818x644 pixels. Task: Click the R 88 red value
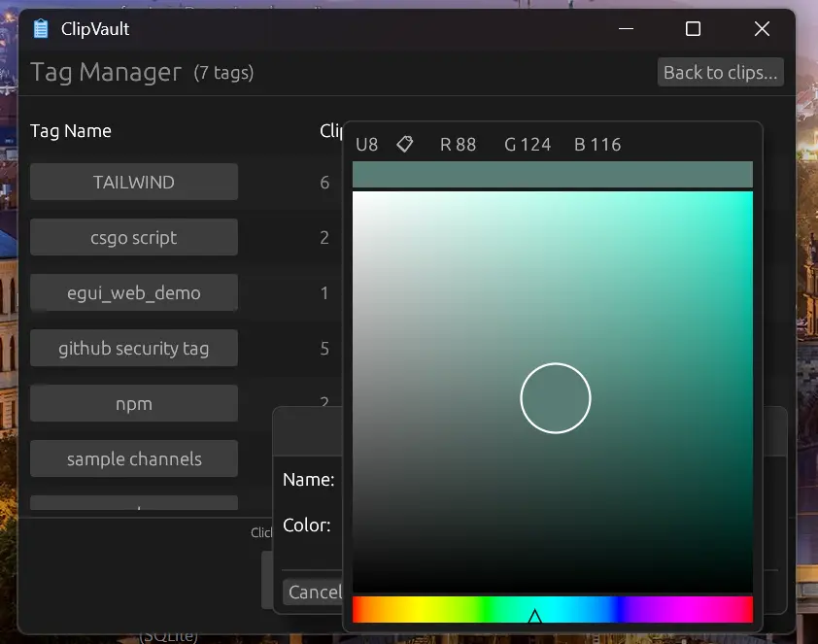point(458,144)
